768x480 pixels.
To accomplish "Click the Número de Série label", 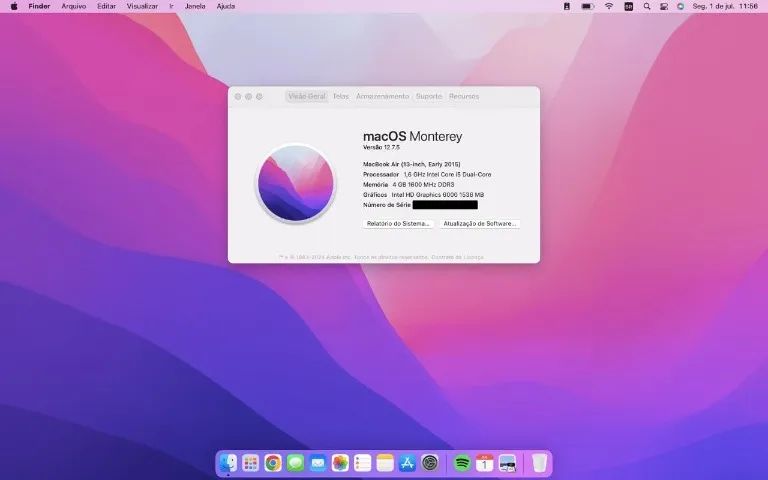I will click(x=386, y=205).
